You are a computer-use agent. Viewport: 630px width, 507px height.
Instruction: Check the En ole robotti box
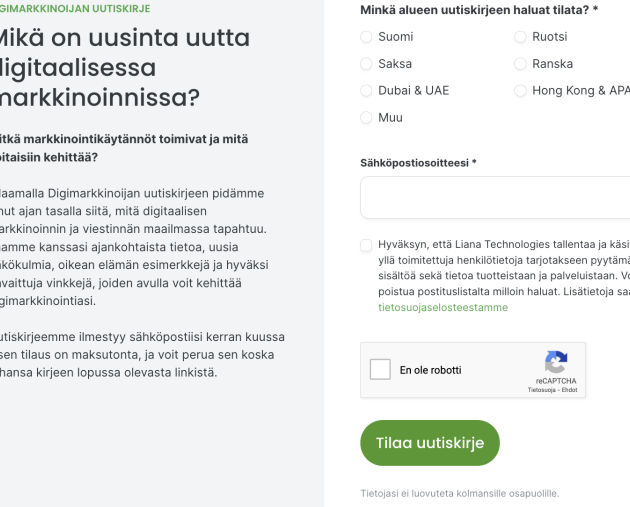[380, 369]
